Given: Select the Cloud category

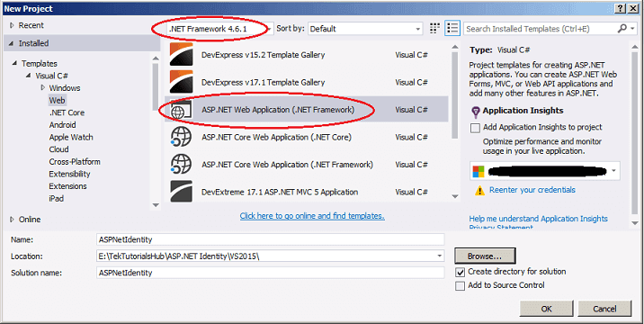Looking at the screenshot, I should click(x=58, y=149).
